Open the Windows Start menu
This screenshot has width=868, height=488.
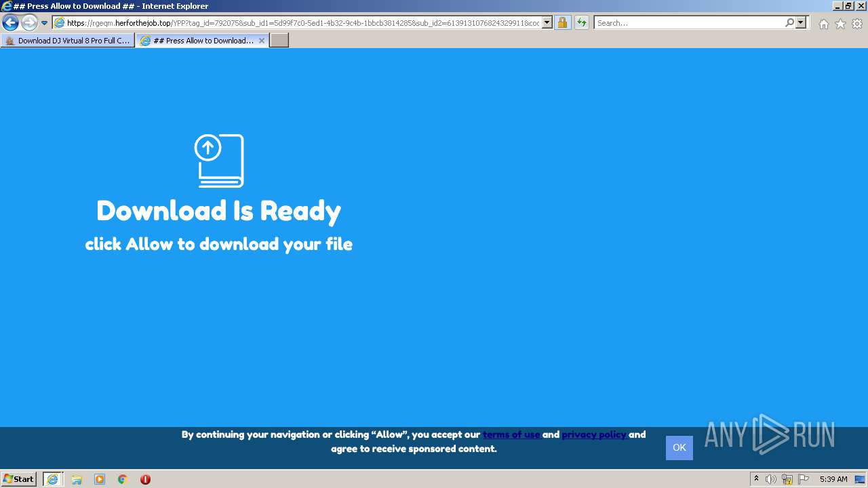point(19,479)
